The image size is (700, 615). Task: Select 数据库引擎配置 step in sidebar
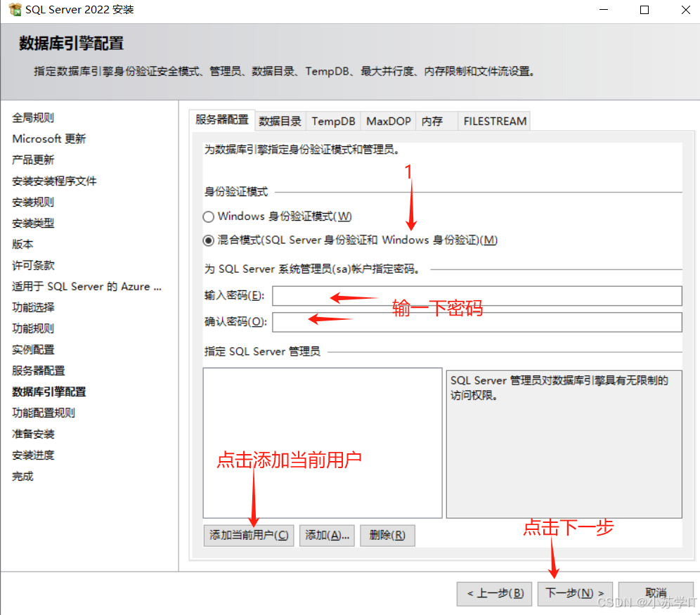point(49,392)
